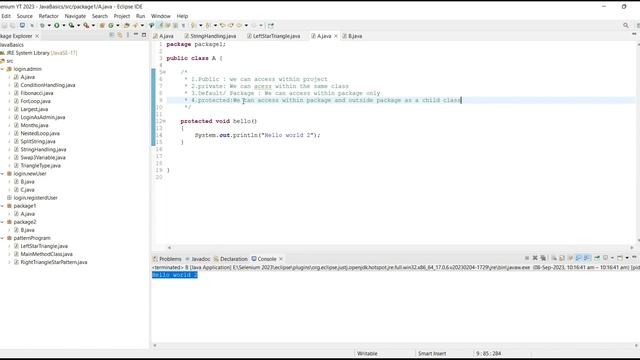640x360 pixels.
Task: Click the New Java Package toolbar icon
Action: point(102,25)
